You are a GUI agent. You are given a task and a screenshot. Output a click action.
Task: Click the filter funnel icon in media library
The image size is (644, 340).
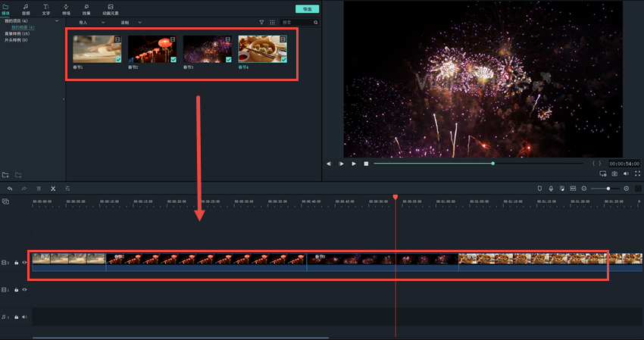point(262,23)
